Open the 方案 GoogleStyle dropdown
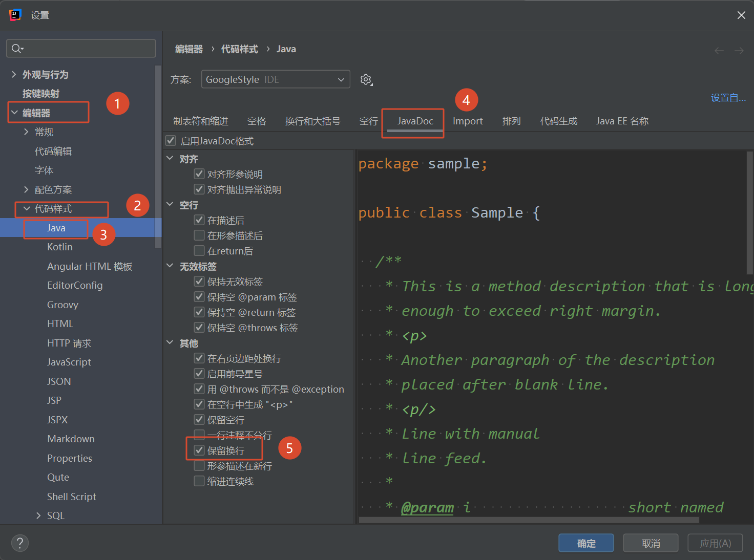Image resolution: width=754 pixels, height=560 pixels. point(276,79)
